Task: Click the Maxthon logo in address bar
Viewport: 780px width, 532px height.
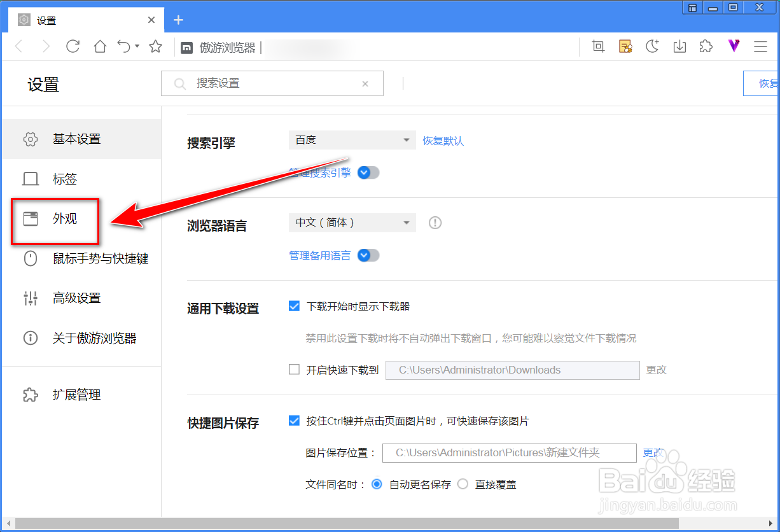Action: tap(187, 48)
